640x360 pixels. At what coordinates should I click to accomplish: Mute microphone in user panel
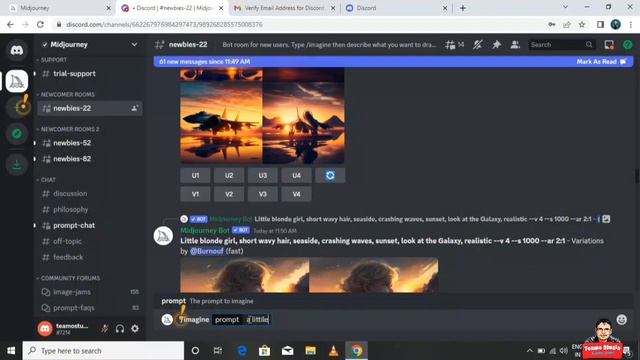(105, 329)
